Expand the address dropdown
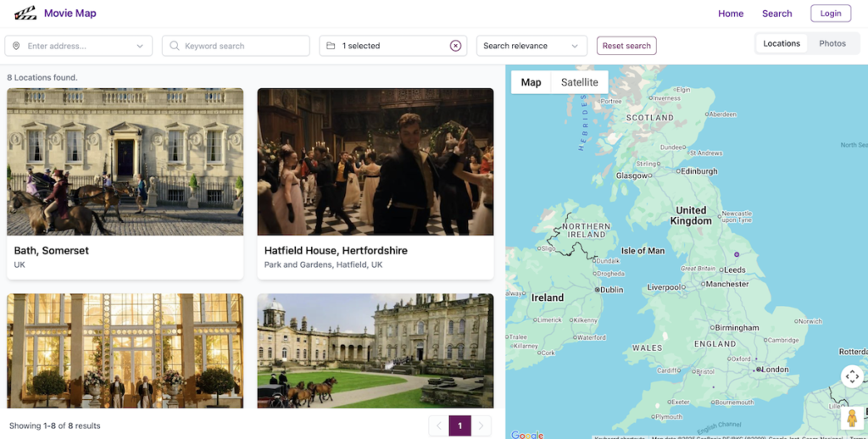Viewport: 868px width, 439px height. 140,46
